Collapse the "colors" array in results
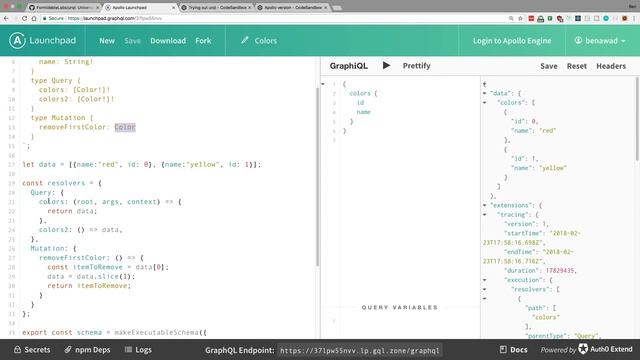The image size is (640, 360). click(x=484, y=103)
